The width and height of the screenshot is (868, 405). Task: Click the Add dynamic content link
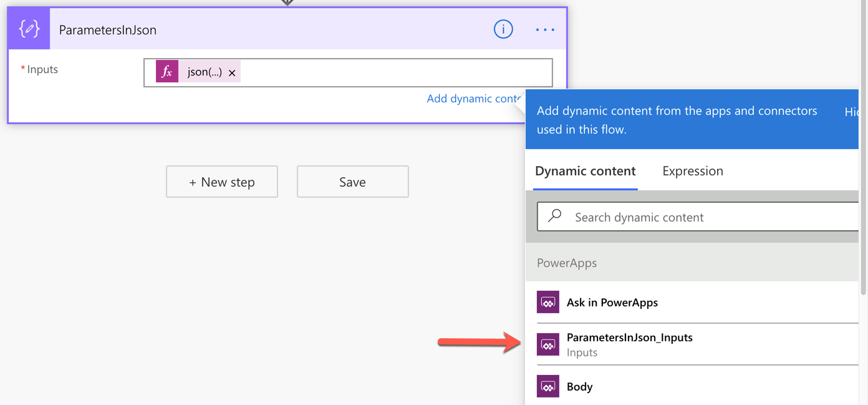pyautogui.click(x=473, y=99)
